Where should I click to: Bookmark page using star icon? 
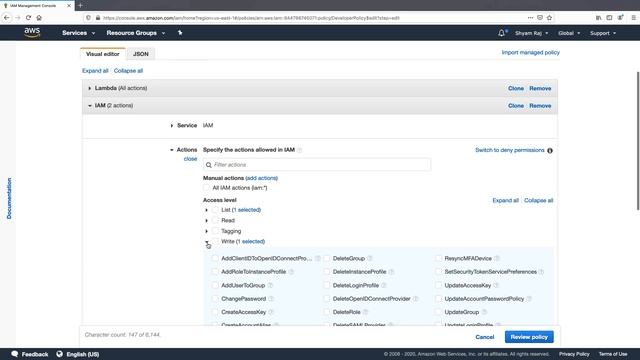pos(549,18)
